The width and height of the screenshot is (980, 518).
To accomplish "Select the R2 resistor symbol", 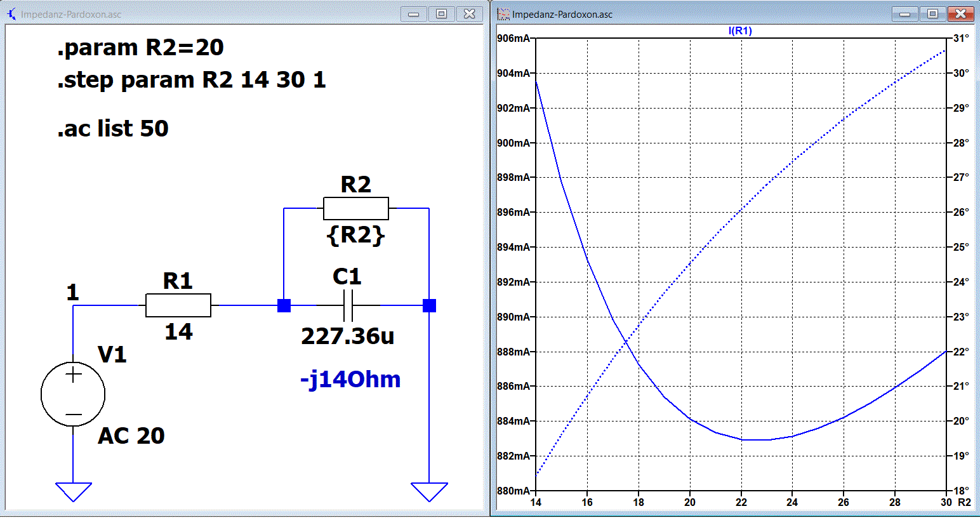I will 356,208.
